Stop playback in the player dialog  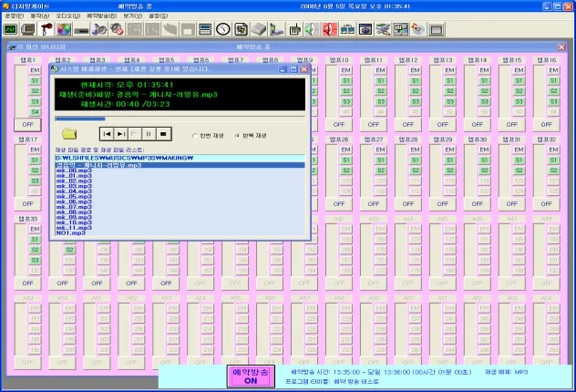click(x=163, y=134)
